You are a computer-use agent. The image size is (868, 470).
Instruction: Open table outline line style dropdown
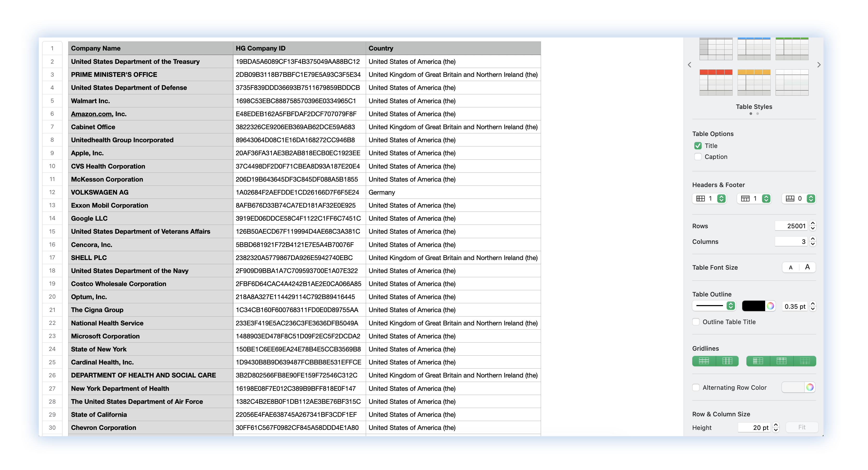[x=731, y=306]
